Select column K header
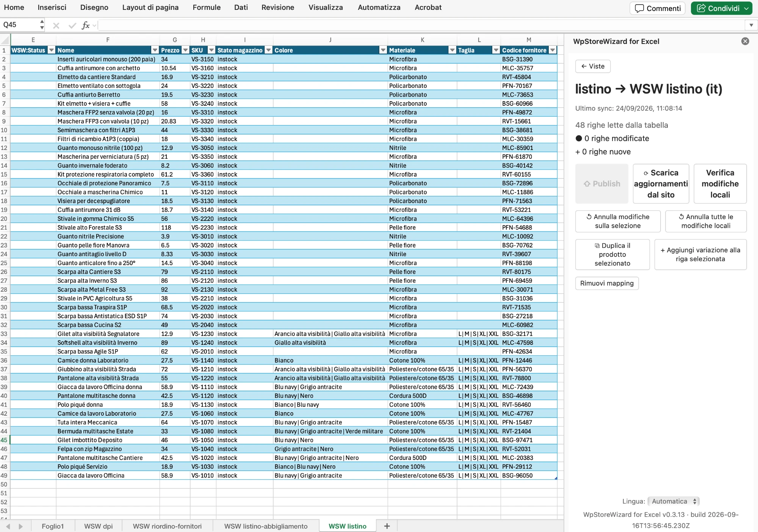Screen dimensions: 758x532 tap(422, 40)
